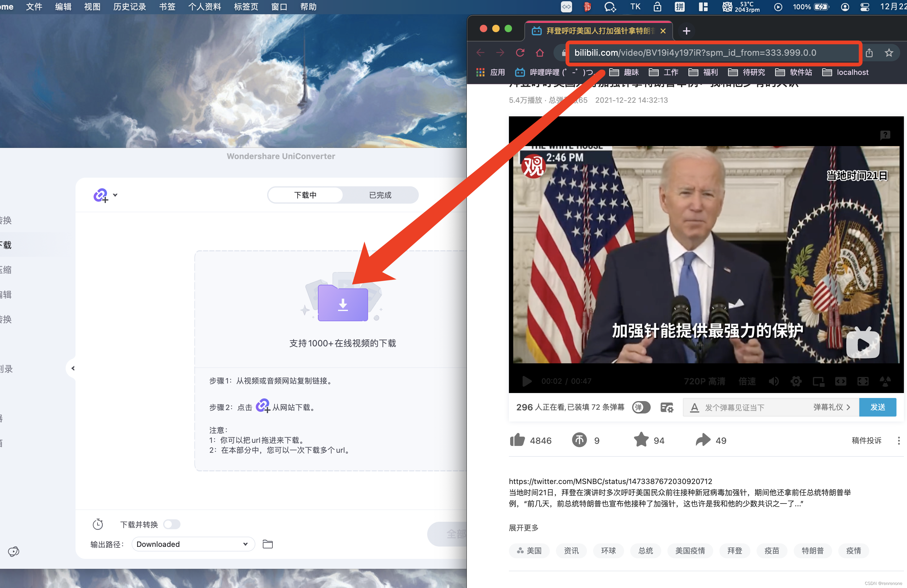Toggle the 下载并转换 switch
907x588 pixels.
click(172, 524)
